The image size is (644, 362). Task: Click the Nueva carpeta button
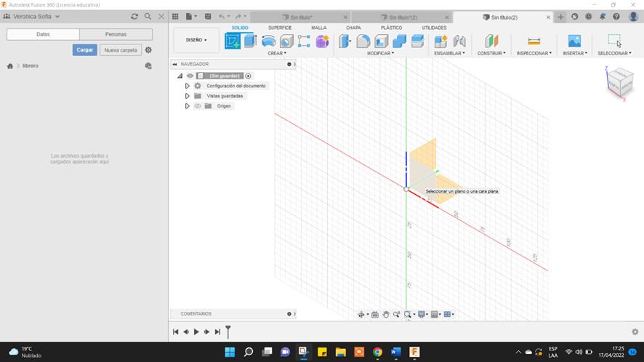(121, 49)
